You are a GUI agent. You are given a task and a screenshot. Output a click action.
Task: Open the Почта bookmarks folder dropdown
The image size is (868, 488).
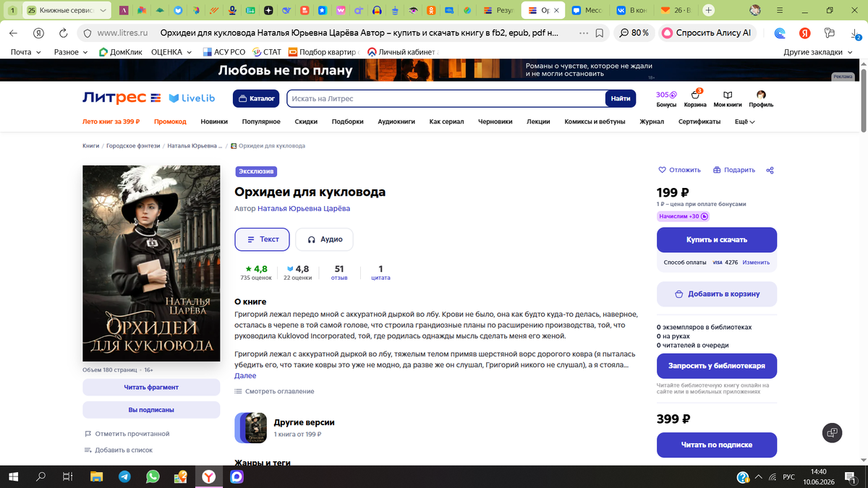click(x=26, y=52)
